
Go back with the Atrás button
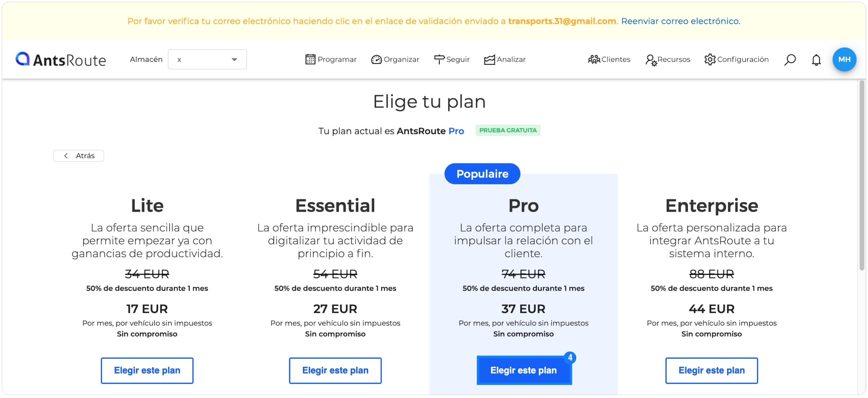[79, 156]
